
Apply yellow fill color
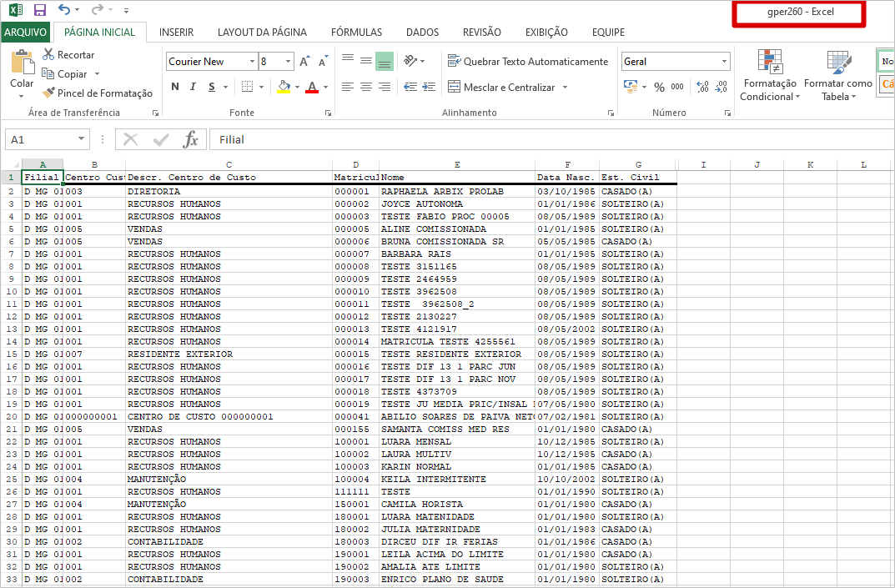pyautogui.click(x=284, y=87)
